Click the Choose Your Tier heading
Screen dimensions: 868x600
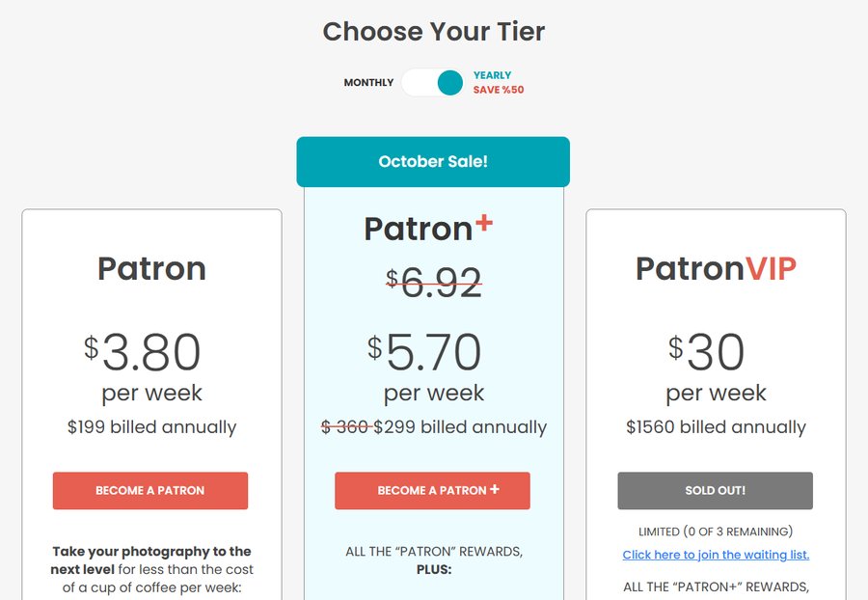pyautogui.click(x=434, y=32)
